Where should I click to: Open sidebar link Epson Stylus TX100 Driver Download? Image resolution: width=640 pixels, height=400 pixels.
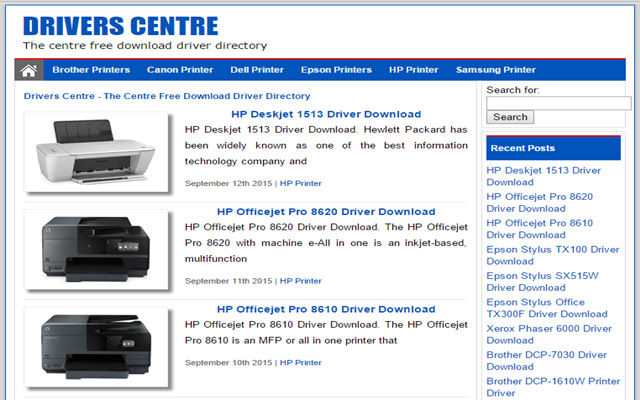point(553,255)
